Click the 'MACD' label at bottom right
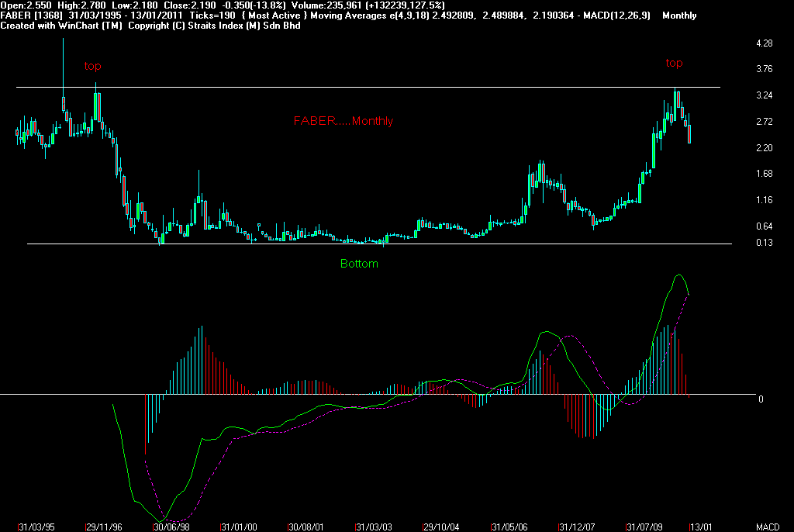794x532 pixels. pyautogui.click(x=768, y=527)
